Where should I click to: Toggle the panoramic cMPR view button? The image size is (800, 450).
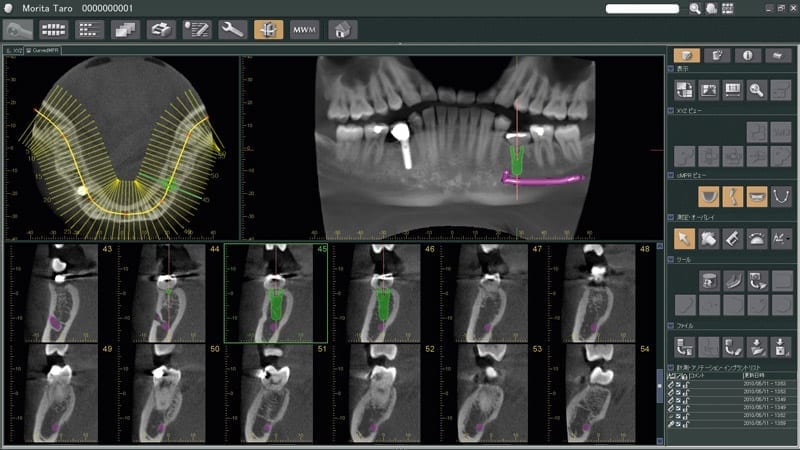(758, 193)
